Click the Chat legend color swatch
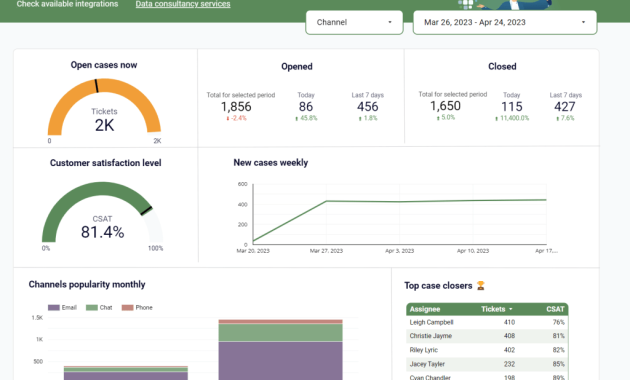630x380 pixels. (92, 308)
